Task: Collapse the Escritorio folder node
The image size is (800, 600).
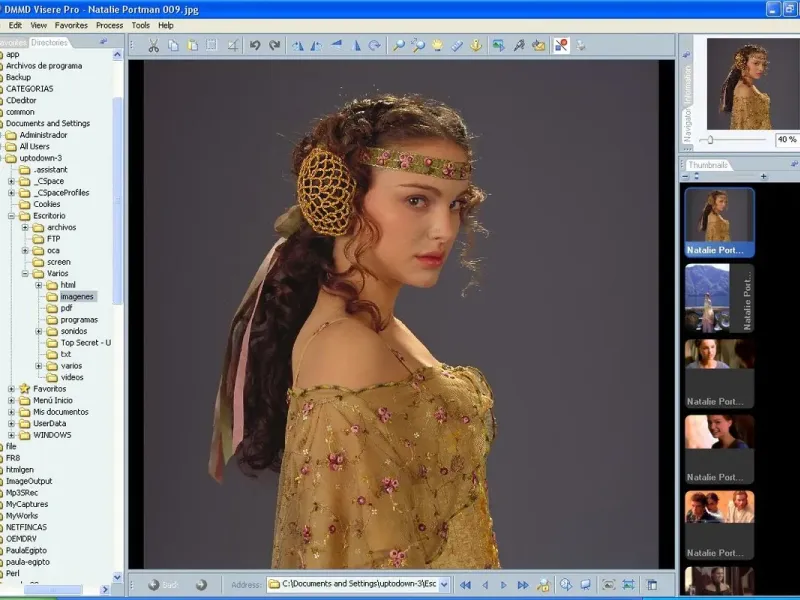Action: tap(11, 216)
